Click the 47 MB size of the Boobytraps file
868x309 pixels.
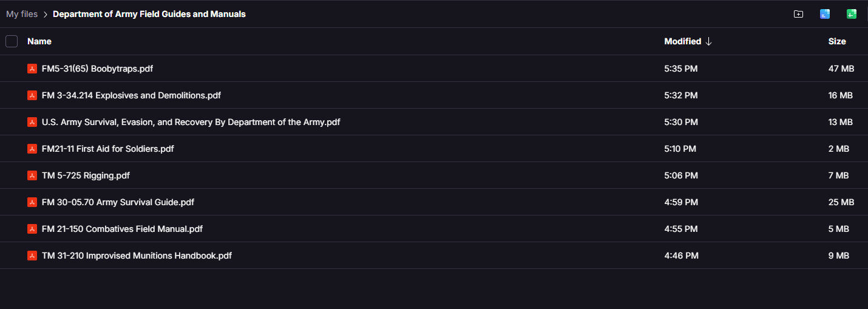841,69
